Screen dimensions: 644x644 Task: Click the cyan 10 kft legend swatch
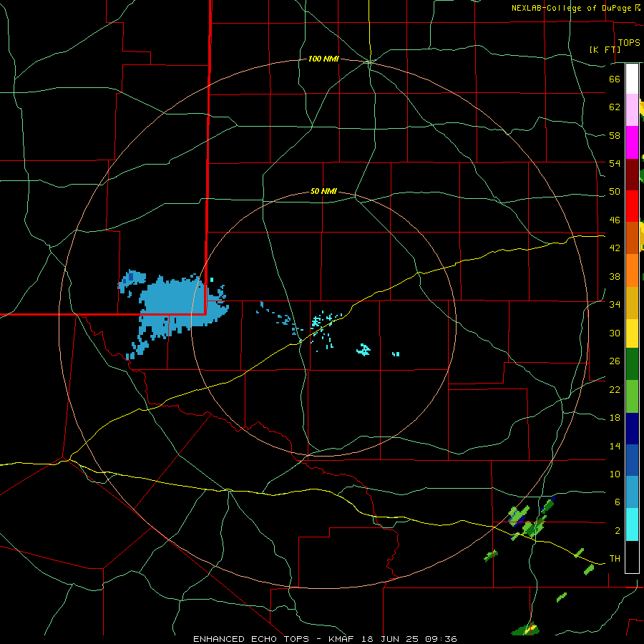coord(632,525)
